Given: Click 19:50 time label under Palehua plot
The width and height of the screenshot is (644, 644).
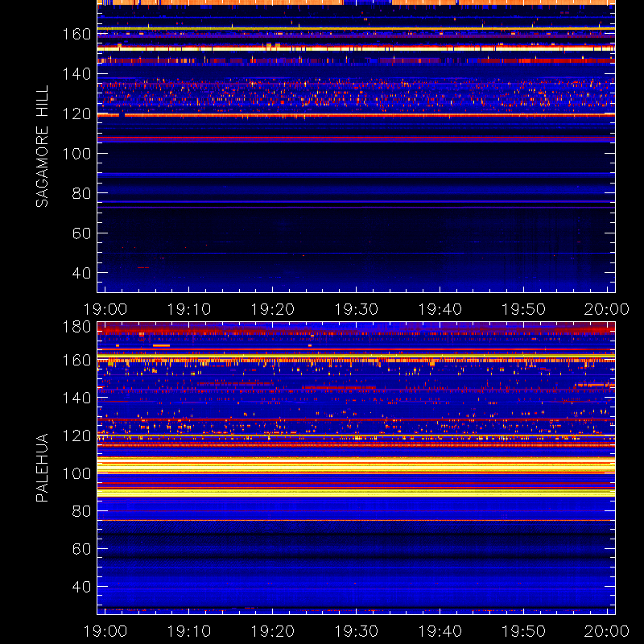Looking at the screenshot, I should (x=524, y=631).
